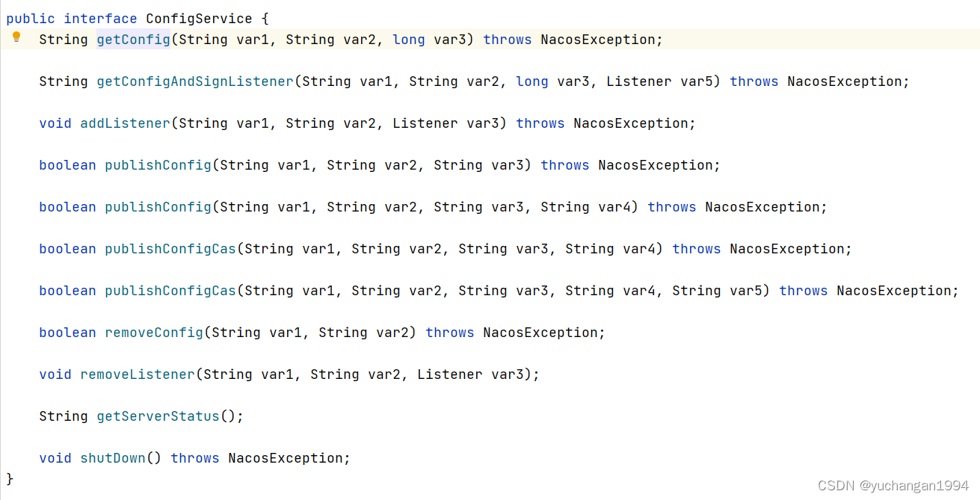Click 'Listener var3' in the addListener line
Viewport: 980px width, 500px height.
pos(446,123)
